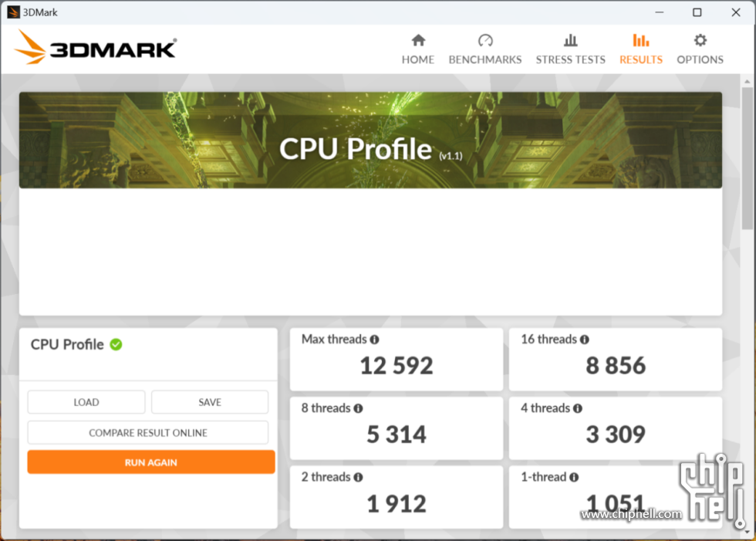Image resolution: width=756 pixels, height=541 pixels.
Task: Click the CPU Profile panel heading text
Action: pos(67,345)
